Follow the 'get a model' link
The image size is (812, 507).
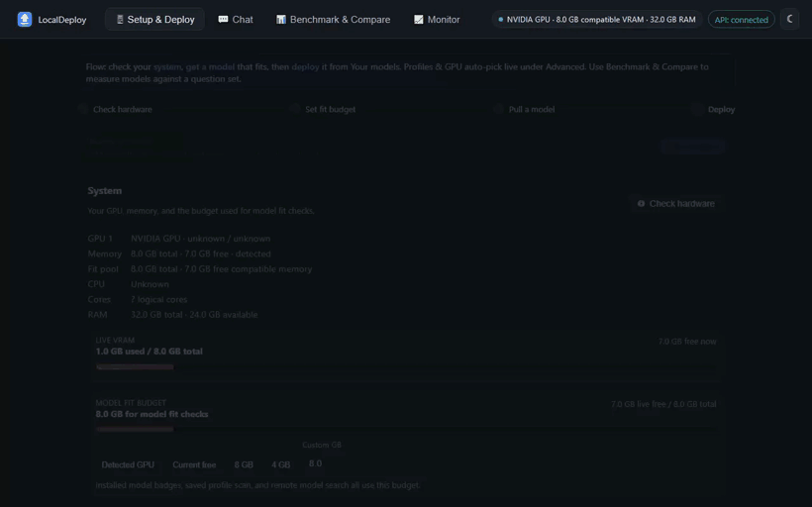(210, 66)
